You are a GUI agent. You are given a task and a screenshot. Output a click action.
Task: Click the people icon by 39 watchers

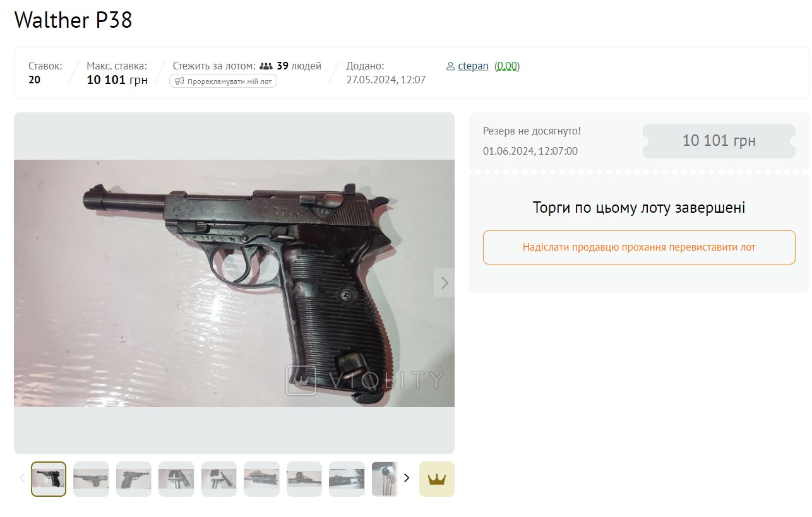click(266, 66)
